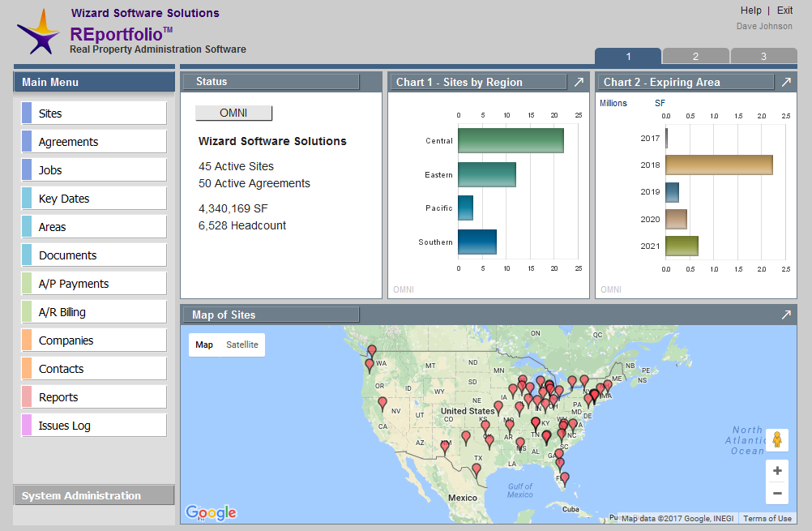Open Documents menu item

click(94, 255)
